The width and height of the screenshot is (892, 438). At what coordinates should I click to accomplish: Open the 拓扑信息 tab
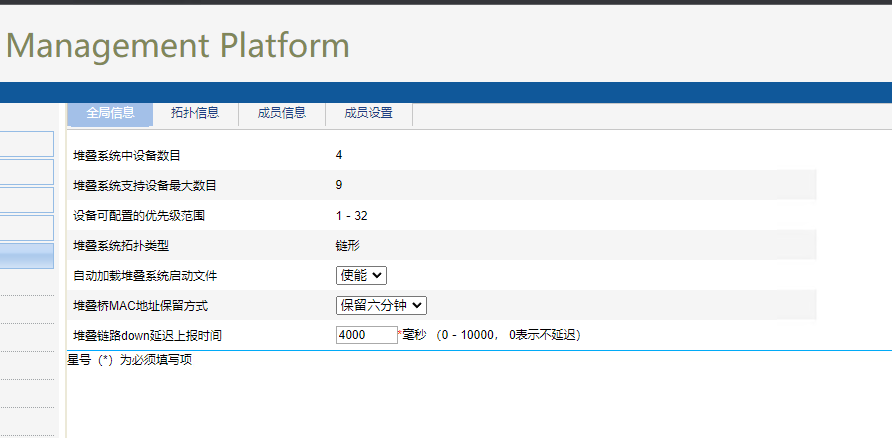[195, 113]
